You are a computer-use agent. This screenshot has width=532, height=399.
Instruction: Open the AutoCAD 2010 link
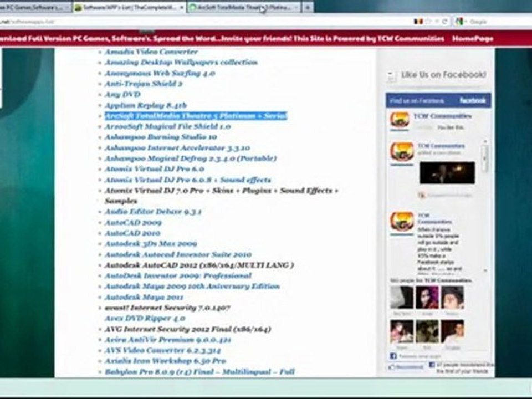coord(132,233)
